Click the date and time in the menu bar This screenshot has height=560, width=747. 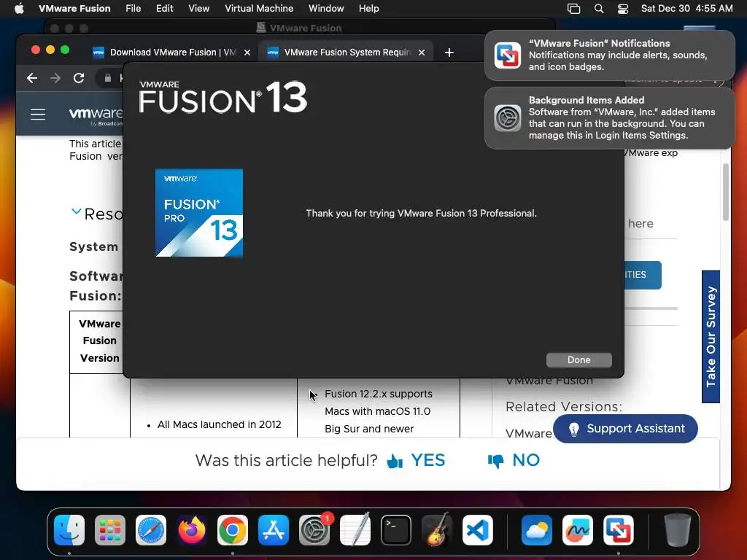686,9
